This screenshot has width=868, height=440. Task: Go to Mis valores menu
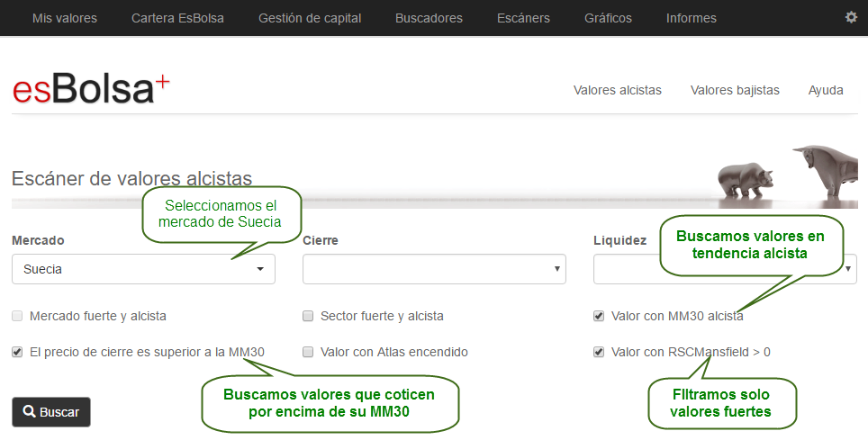[64, 18]
